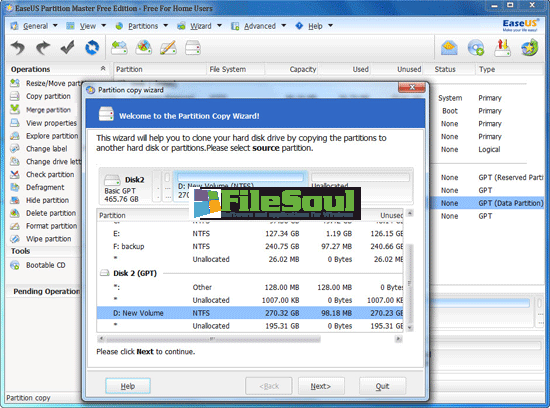Close the Partition copy wizard dialog
Screen dimensions: 550x408
tap(412, 87)
